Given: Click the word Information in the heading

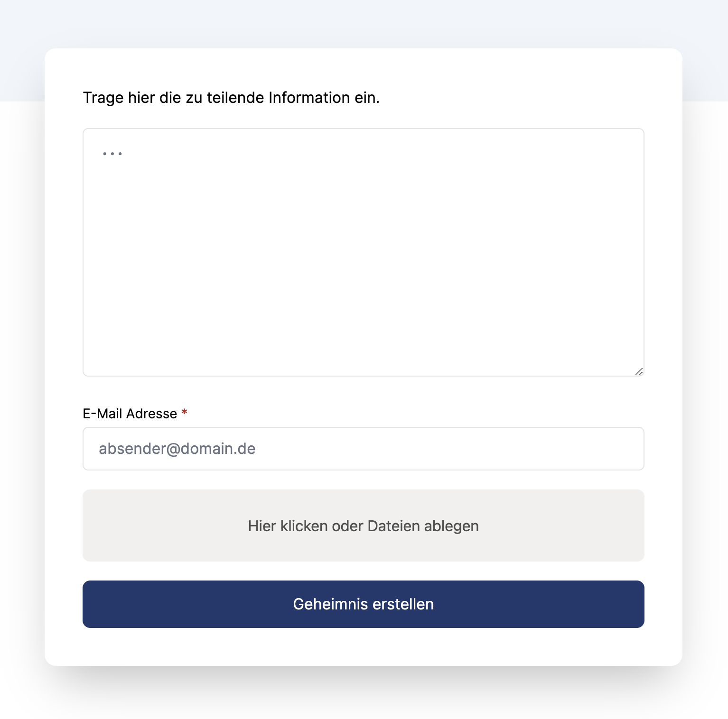Looking at the screenshot, I should [x=309, y=98].
